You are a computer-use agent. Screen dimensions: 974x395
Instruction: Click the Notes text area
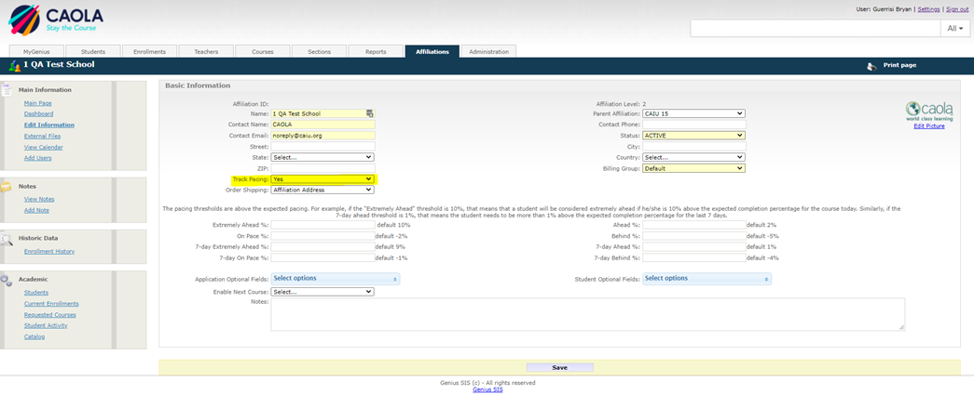pyautogui.click(x=588, y=314)
